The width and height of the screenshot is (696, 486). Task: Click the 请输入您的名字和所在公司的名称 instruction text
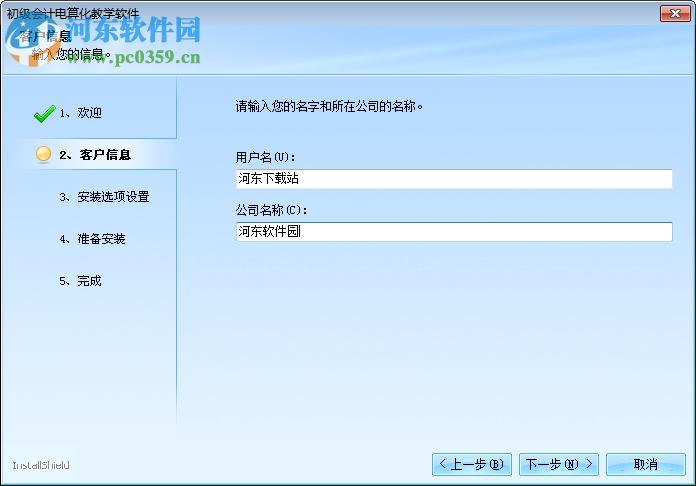tap(329, 107)
